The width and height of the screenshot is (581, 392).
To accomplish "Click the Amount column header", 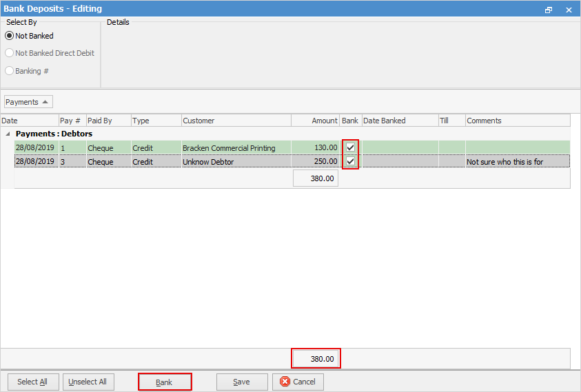I will 316,121.
